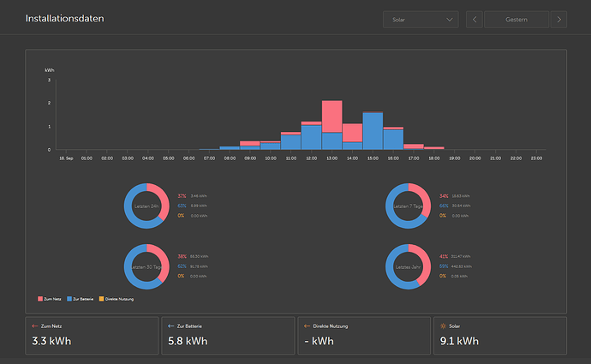
Task: Click the 20:00 time axis label
Action: (475, 158)
